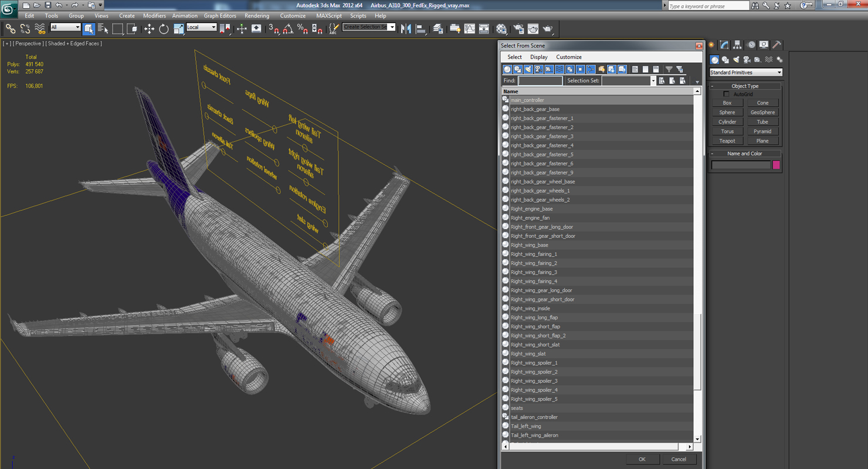Image resolution: width=868 pixels, height=469 pixels.
Task: Open the Display menu in dialog
Action: 538,57
